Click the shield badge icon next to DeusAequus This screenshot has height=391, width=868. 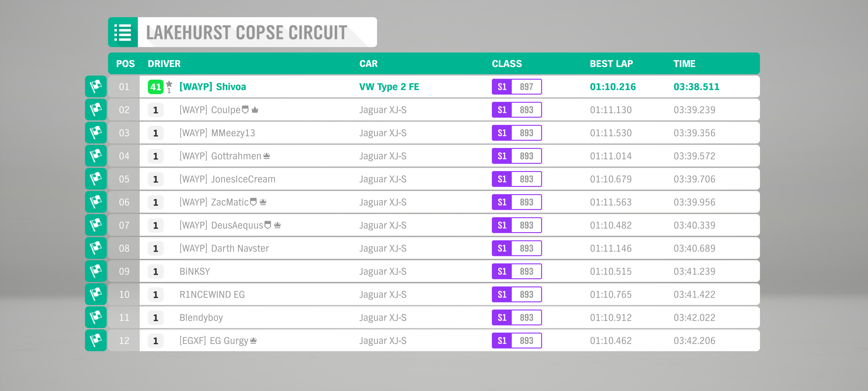[x=268, y=225]
